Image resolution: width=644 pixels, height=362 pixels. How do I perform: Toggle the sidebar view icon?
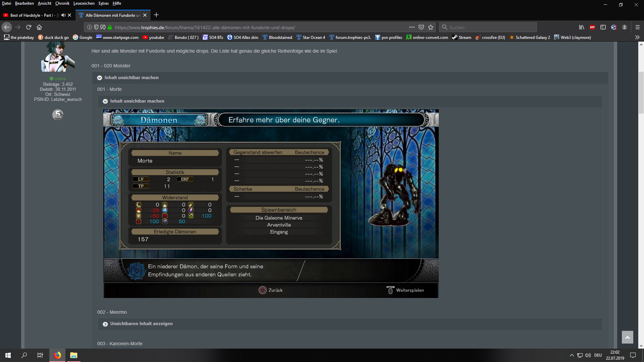click(x=603, y=27)
